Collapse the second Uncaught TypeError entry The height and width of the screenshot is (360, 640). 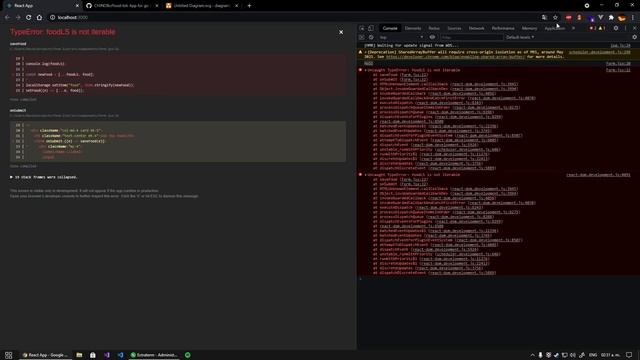click(x=365, y=175)
